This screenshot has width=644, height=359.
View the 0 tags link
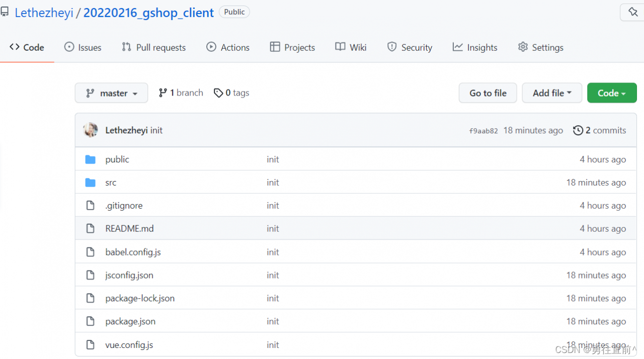coord(231,93)
